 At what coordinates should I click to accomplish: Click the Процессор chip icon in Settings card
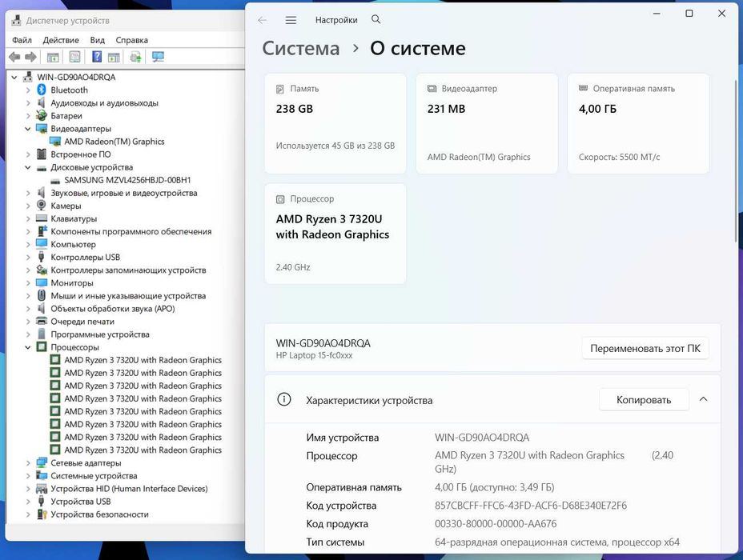pos(280,199)
